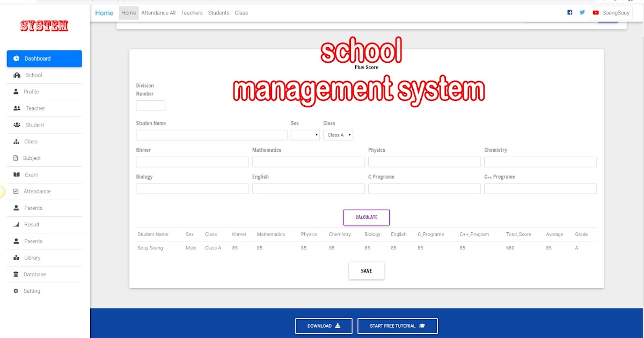Click the '680' total score cell

(x=510, y=248)
